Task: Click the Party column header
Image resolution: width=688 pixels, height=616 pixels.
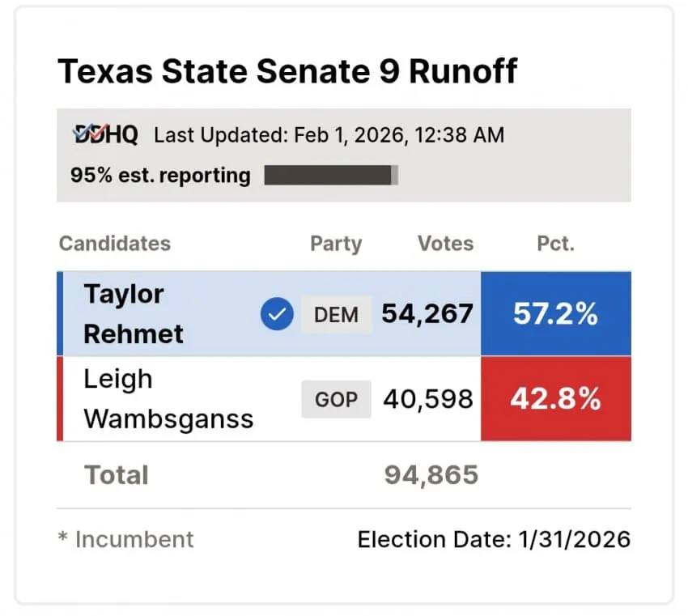Action: pos(336,244)
